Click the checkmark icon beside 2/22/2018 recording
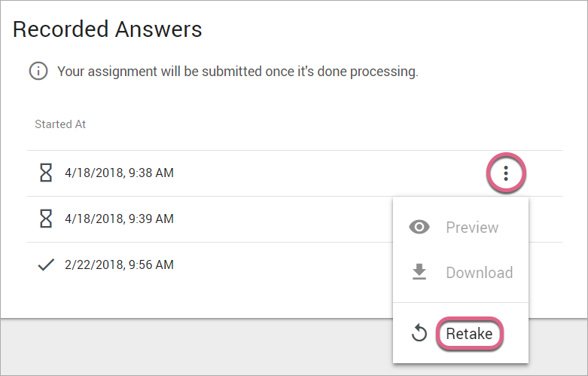 pos(46,264)
